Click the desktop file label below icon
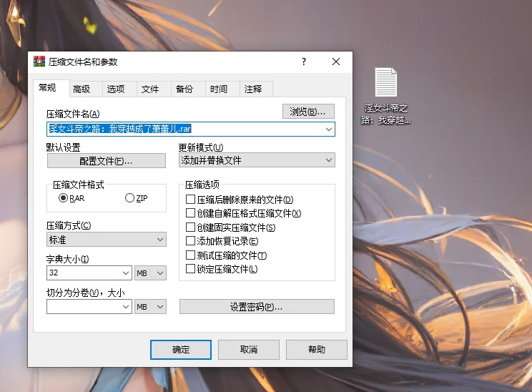The width and height of the screenshot is (532, 392). (385, 114)
